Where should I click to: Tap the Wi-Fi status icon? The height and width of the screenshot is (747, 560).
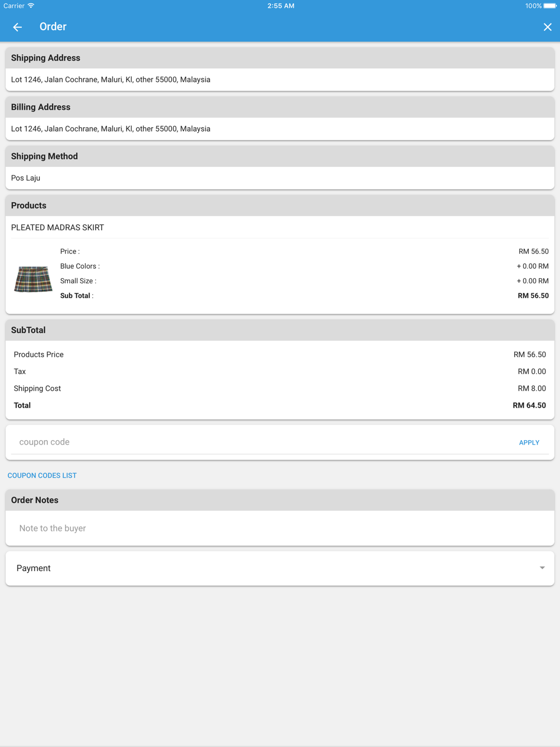click(x=31, y=6)
